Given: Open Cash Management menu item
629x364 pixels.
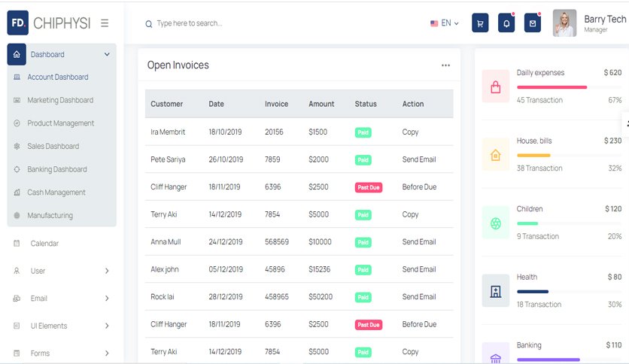Looking at the screenshot, I should (56, 193).
